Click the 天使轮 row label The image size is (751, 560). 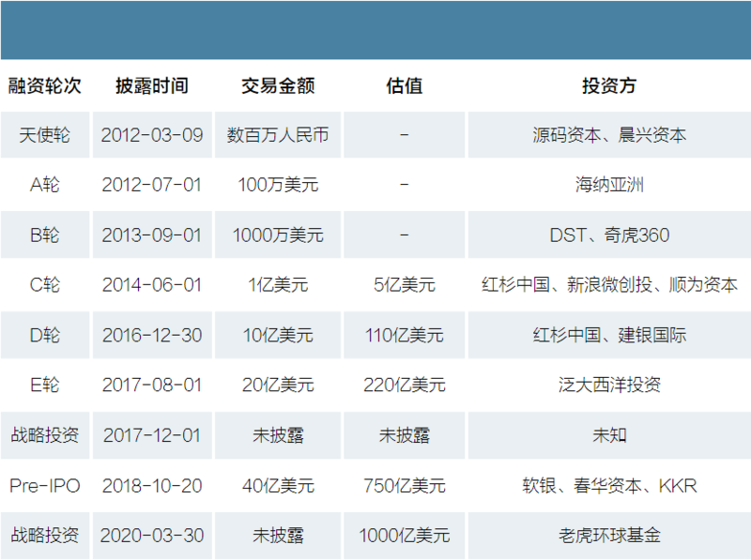click(x=44, y=134)
